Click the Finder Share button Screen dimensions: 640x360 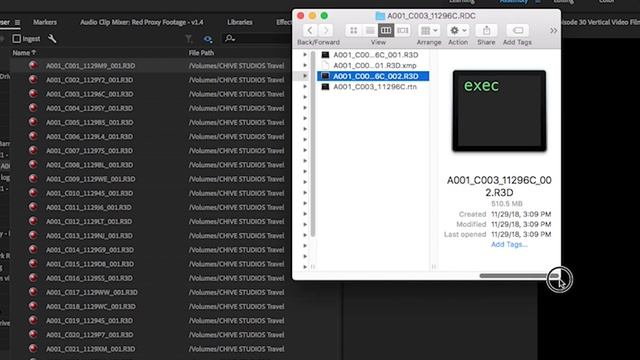tap(486, 30)
